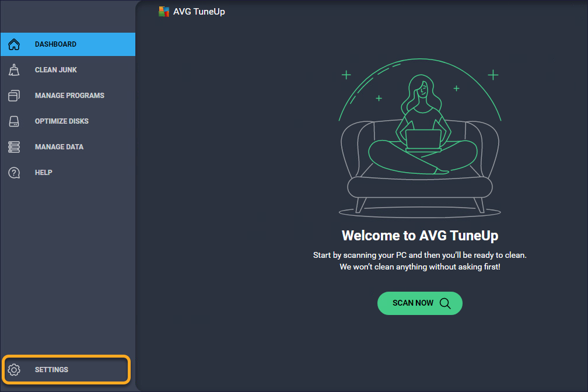Click the Manage Data server stack icon
Viewport: 588px width, 392px height.
[x=14, y=147]
